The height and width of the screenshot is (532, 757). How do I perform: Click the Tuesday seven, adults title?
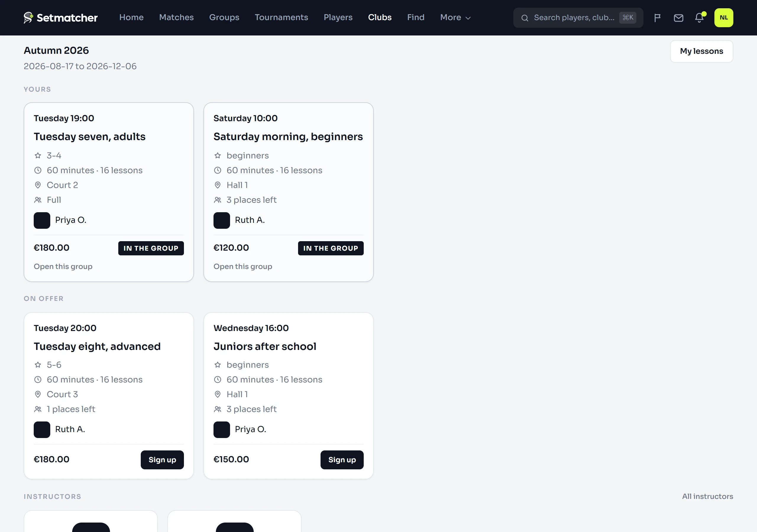tap(89, 137)
